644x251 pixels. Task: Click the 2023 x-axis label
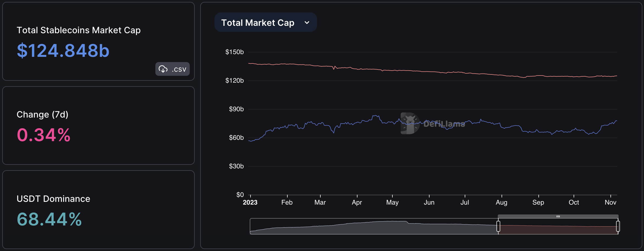250,202
